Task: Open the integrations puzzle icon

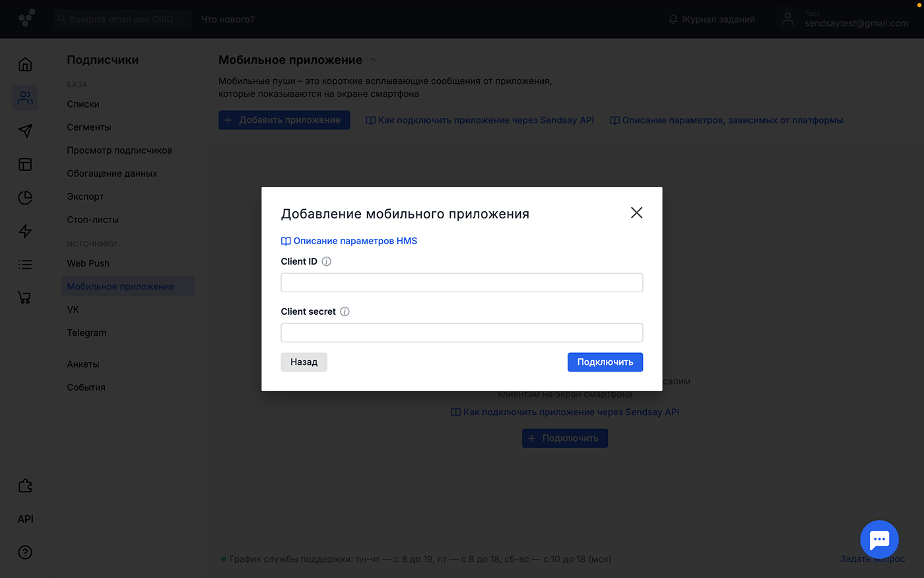Action: pyautogui.click(x=25, y=486)
